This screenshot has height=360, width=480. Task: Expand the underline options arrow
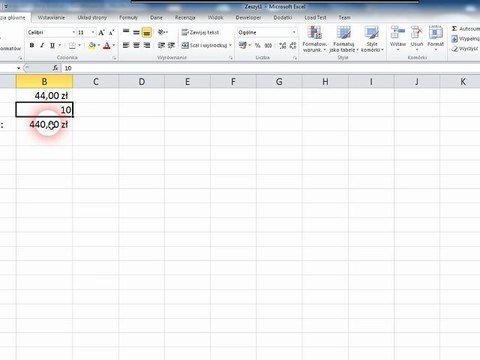pyautogui.click(x=60, y=45)
